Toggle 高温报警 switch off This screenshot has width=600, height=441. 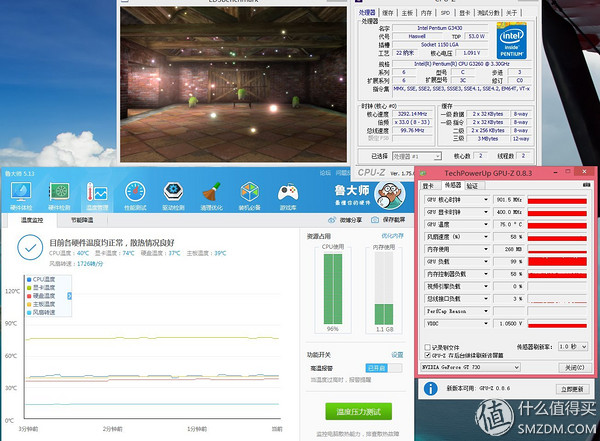pos(384,368)
